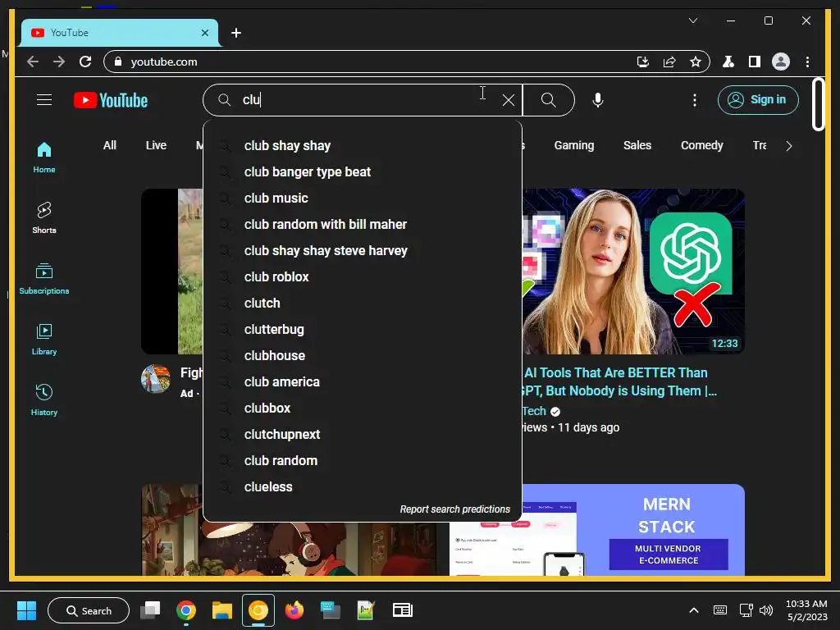Open History in the sidebar
This screenshot has height=630, width=840.
[44, 399]
